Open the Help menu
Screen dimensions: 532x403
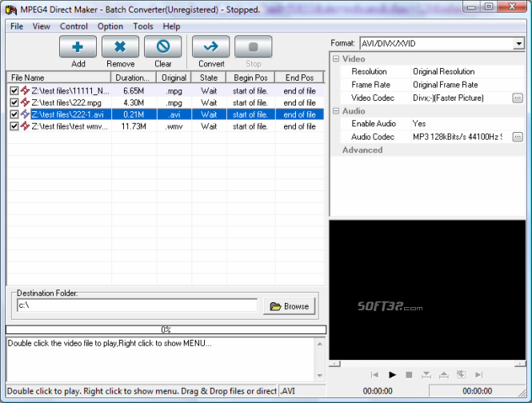click(x=171, y=26)
